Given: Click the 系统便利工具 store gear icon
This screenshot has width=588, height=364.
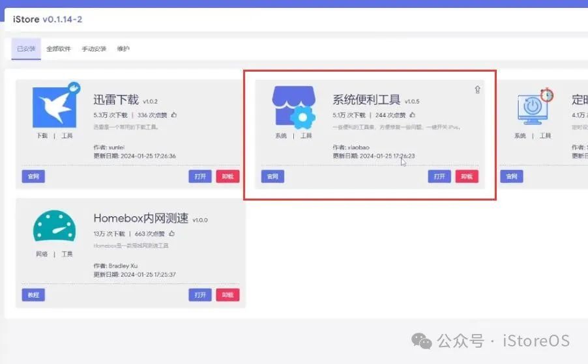Looking at the screenshot, I should (293, 107).
